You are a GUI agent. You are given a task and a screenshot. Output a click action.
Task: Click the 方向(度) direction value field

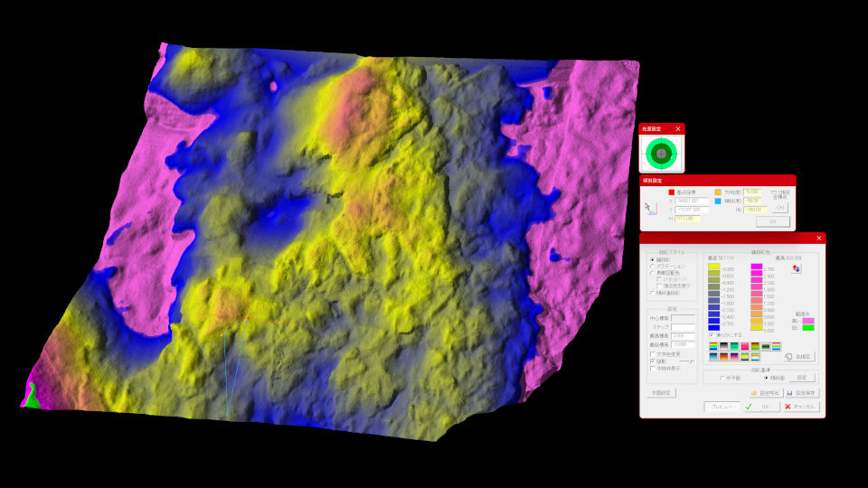[x=752, y=192]
